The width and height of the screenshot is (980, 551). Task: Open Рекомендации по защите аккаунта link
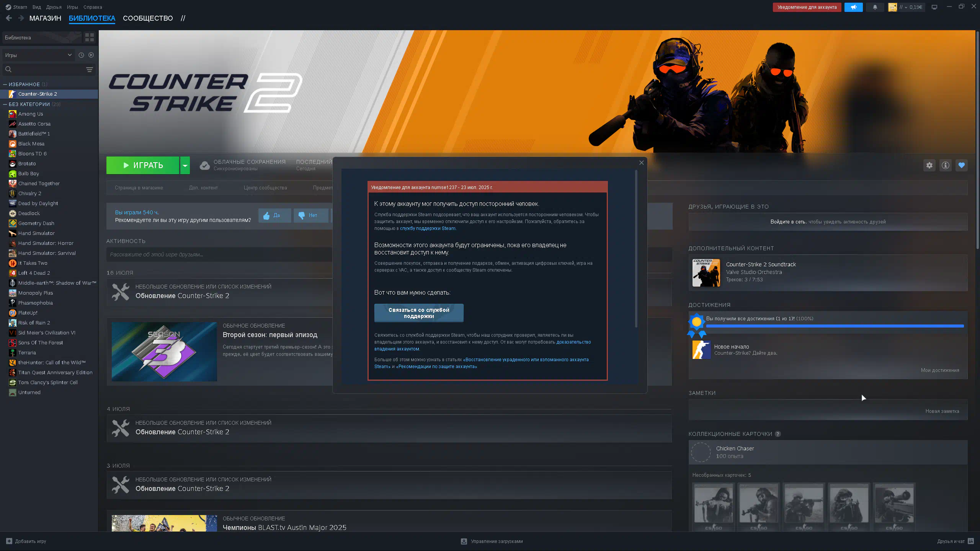coord(436,367)
